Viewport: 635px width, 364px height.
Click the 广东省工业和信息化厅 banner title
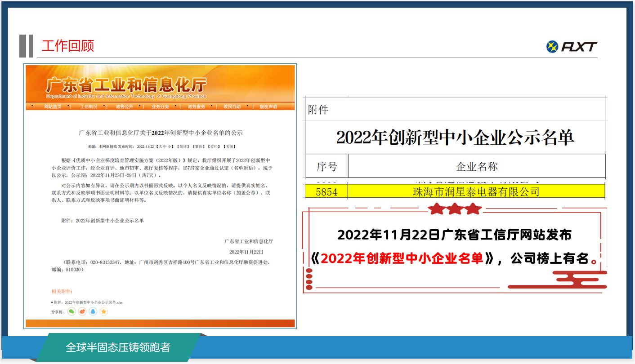(126, 85)
